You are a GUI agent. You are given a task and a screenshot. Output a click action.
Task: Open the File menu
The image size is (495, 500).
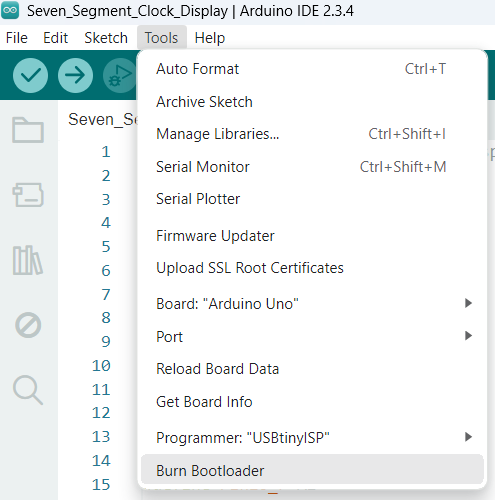pyautogui.click(x=17, y=38)
